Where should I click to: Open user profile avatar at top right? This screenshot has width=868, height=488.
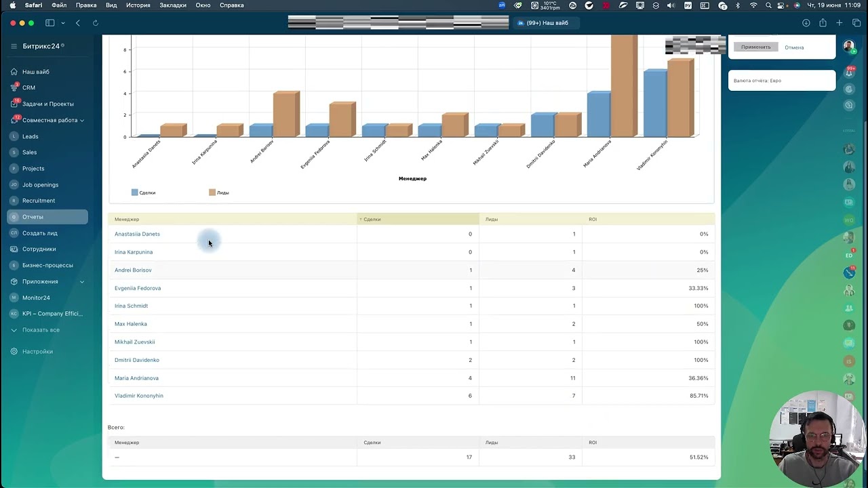[849, 47]
